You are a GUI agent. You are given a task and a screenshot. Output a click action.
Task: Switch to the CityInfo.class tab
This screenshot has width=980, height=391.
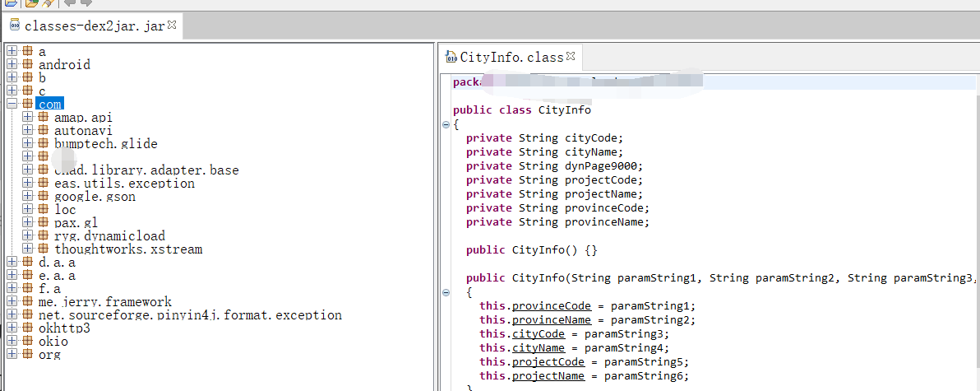click(511, 58)
